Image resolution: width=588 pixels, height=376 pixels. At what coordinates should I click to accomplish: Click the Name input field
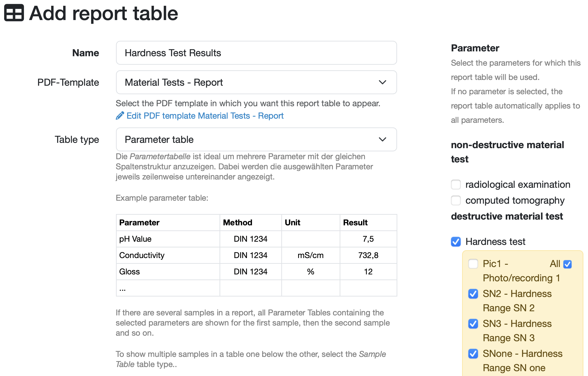coord(256,53)
